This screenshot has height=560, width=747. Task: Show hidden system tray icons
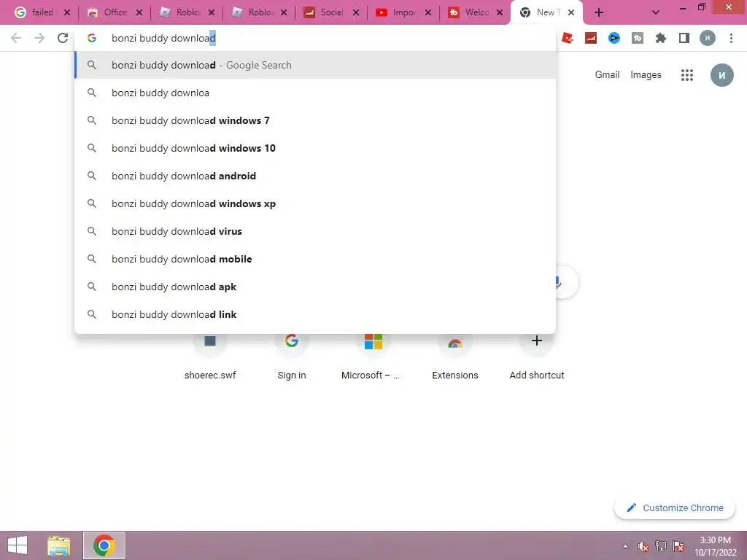(625, 546)
